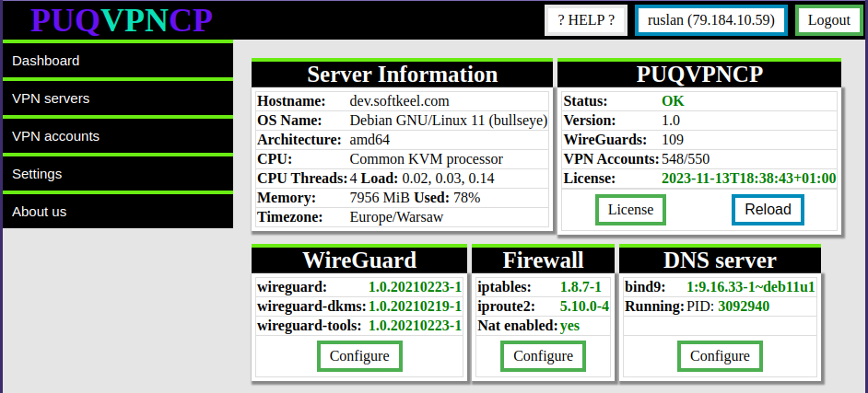This screenshot has width=868, height=393.
Task: Select DNS PID 3092940
Action: [744, 306]
